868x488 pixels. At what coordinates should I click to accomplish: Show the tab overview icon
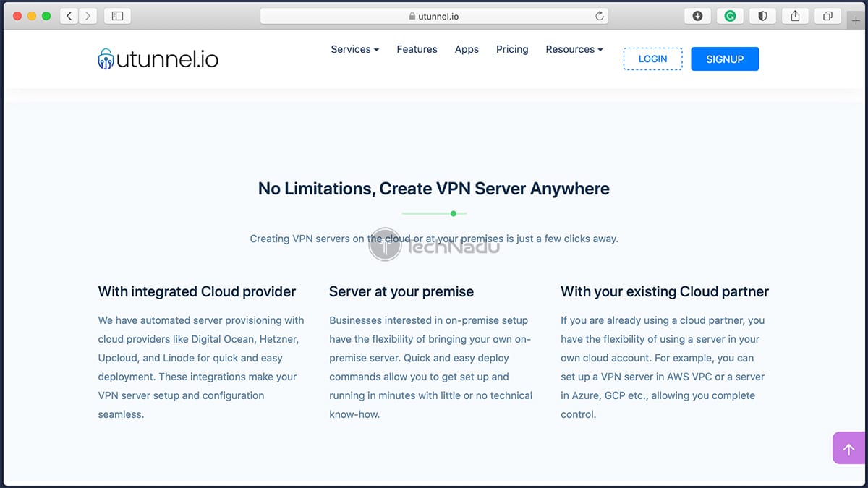pyautogui.click(x=827, y=15)
